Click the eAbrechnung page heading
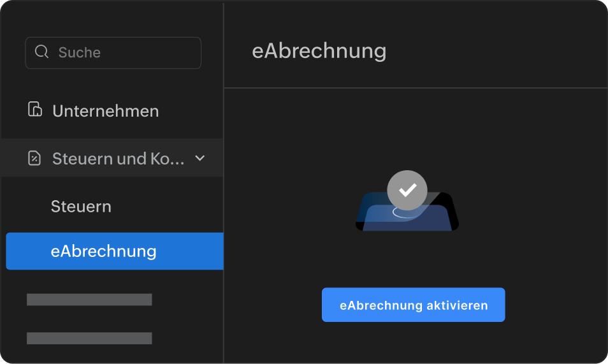Image resolution: width=608 pixels, height=364 pixels. click(319, 51)
